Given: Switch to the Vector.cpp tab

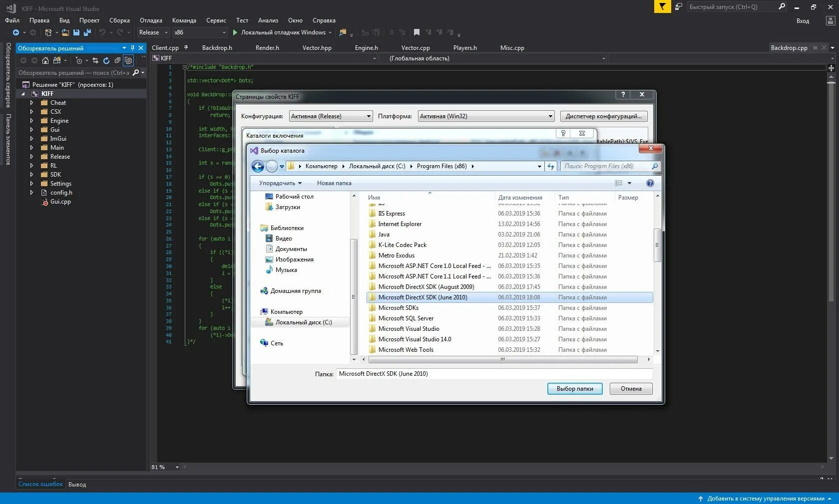Looking at the screenshot, I should click(x=416, y=48).
